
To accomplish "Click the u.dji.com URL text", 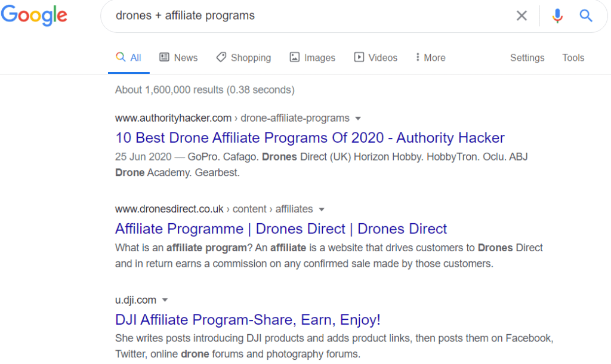I will point(135,300).
